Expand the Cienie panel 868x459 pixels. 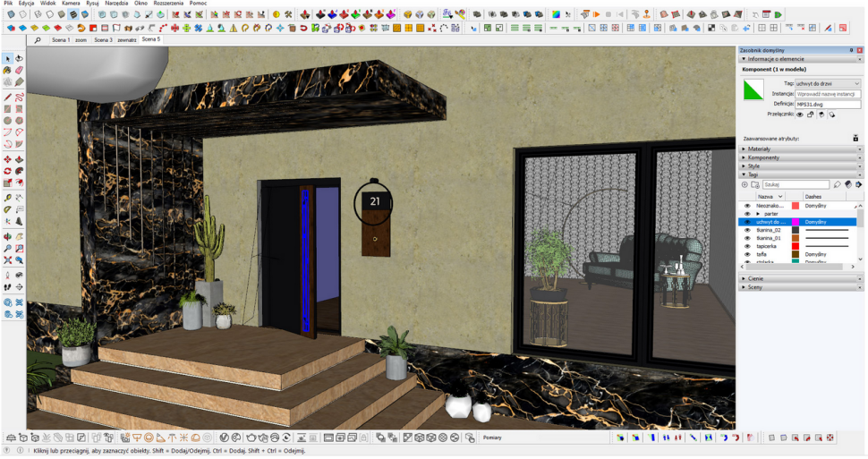tap(756, 278)
